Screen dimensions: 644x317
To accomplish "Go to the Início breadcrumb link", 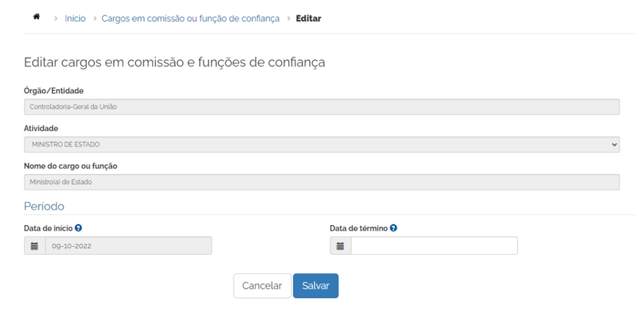I will [75, 19].
